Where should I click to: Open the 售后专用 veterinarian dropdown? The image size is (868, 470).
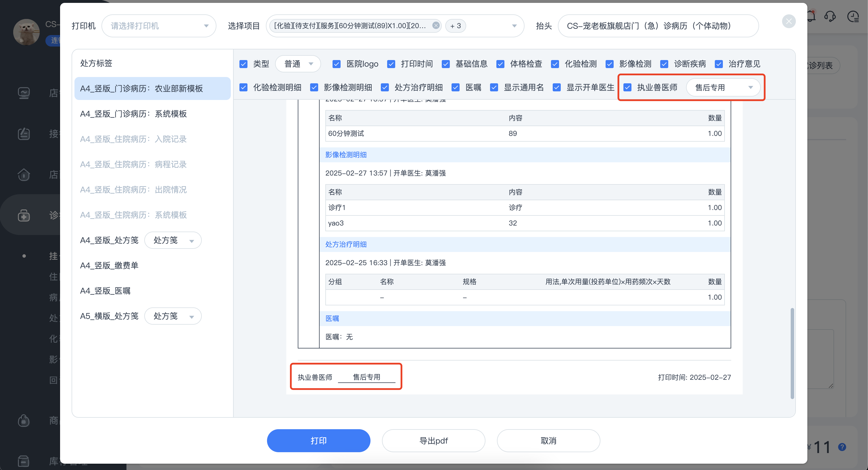pos(723,88)
